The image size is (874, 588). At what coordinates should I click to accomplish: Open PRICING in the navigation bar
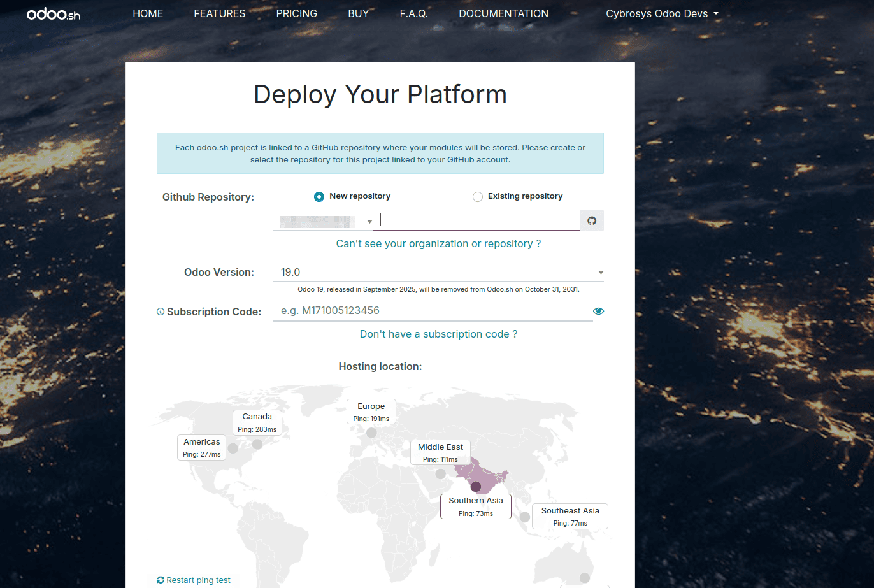click(297, 13)
